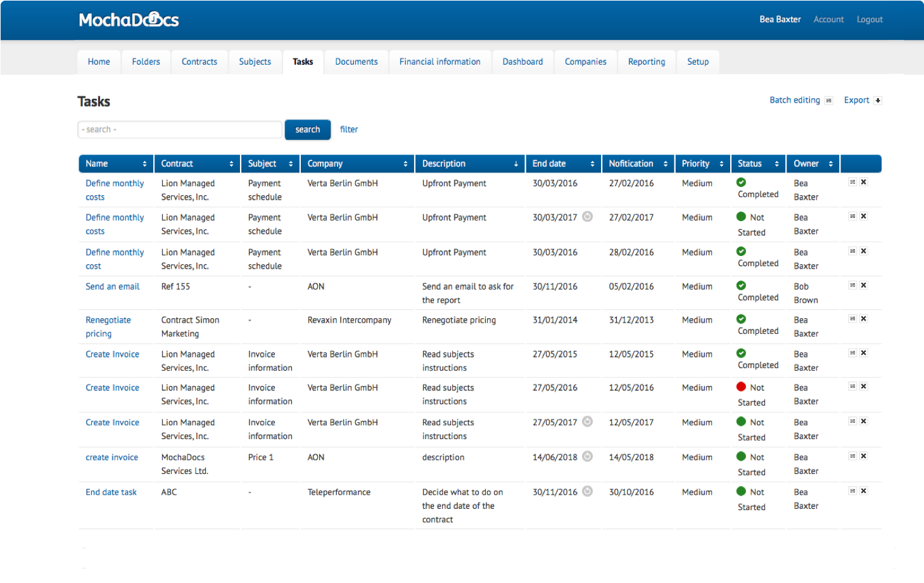
Task: Click the Export download arrow icon
Action: tap(878, 101)
